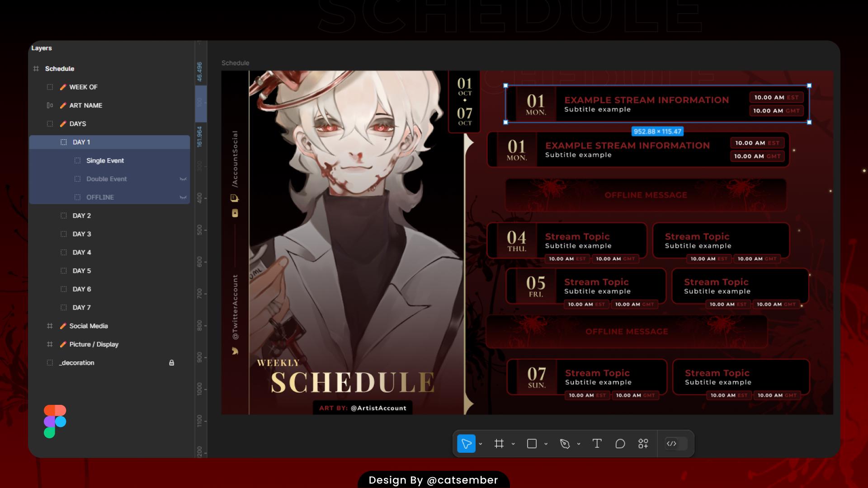Select the Pen tool
This screenshot has width=868, height=488.
tap(565, 444)
